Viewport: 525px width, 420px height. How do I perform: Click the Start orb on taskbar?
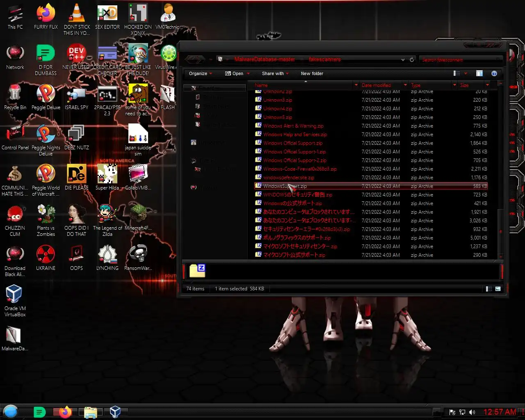(11, 411)
